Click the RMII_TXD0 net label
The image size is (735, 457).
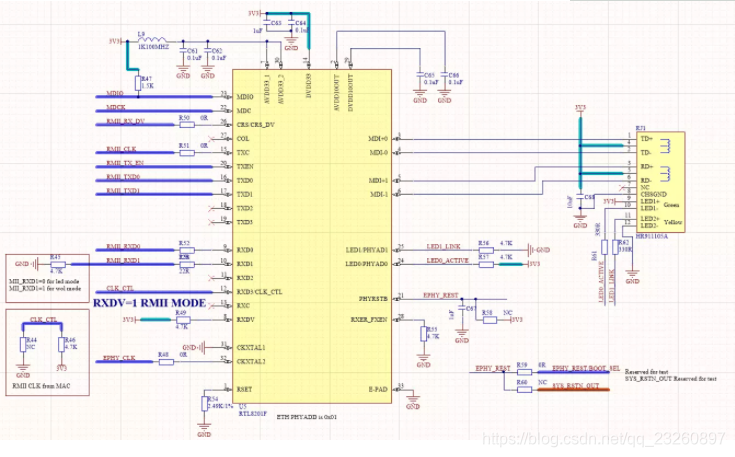[x=123, y=177]
